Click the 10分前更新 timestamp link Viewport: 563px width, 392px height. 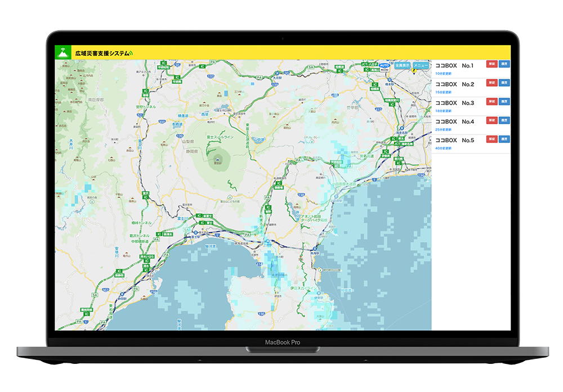[443, 74]
